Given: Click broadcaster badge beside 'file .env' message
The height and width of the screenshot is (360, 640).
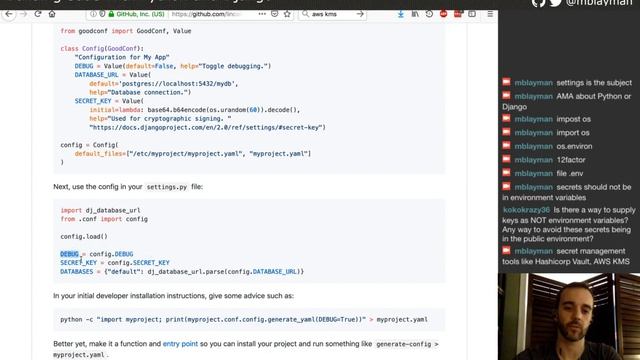Looking at the screenshot, I should [x=507, y=173].
